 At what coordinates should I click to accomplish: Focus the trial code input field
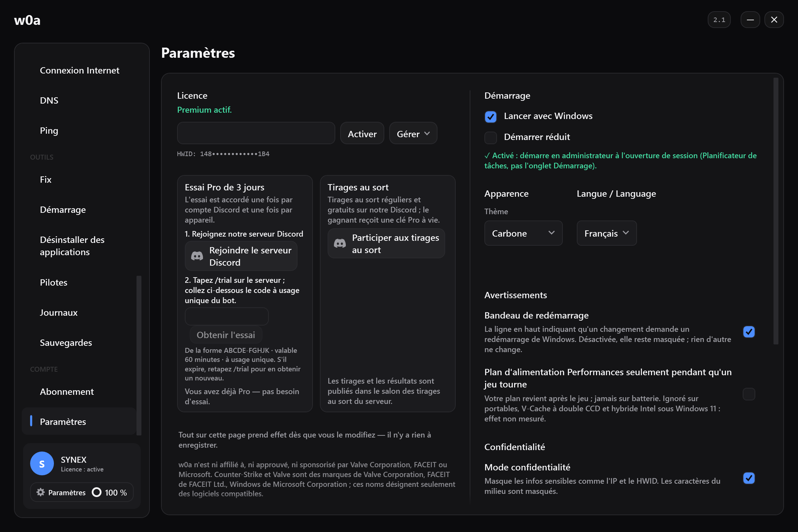[227, 316]
